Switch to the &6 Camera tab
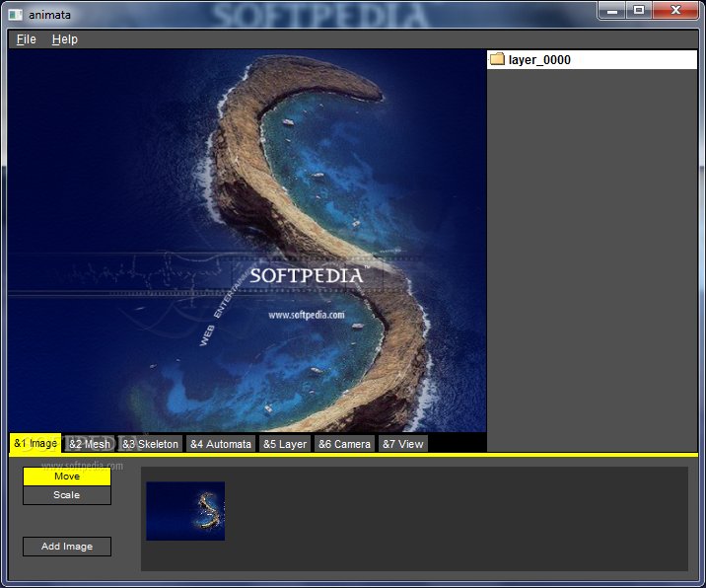 coord(344,444)
